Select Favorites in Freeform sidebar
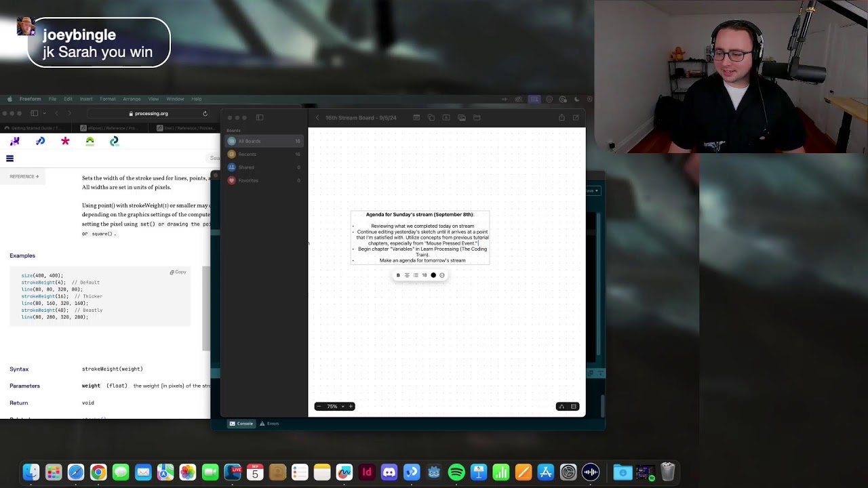This screenshot has width=868, height=488. pos(264,180)
